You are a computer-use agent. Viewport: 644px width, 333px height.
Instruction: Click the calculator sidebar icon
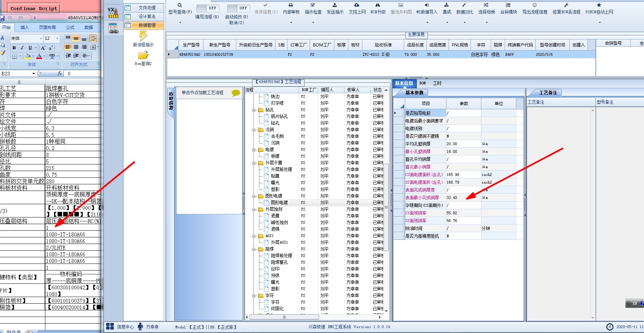coord(113,28)
